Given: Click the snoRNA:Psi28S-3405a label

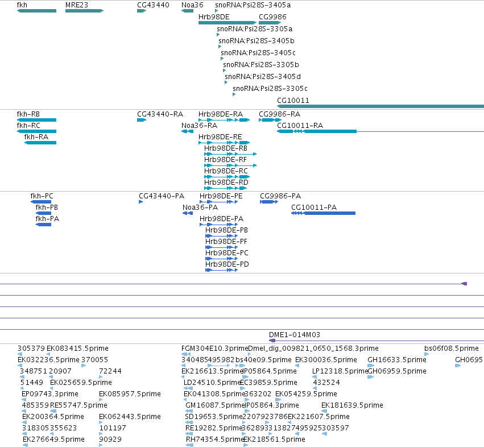Looking at the screenshot, I should (253, 5).
